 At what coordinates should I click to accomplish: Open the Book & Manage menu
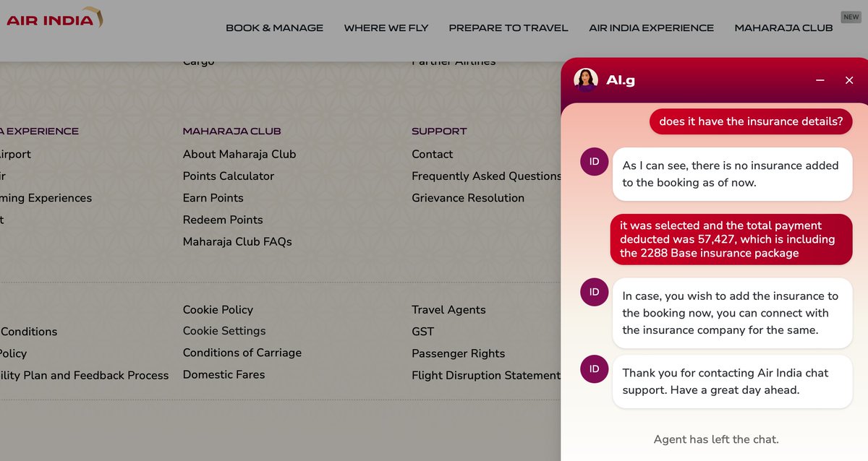click(275, 28)
